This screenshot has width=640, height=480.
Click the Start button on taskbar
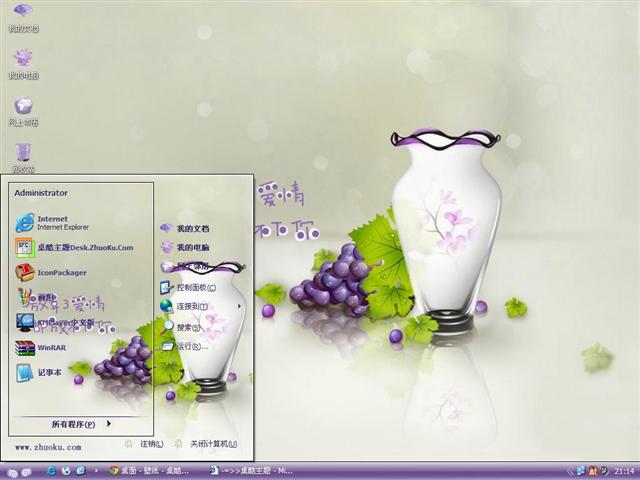[x=19, y=472]
